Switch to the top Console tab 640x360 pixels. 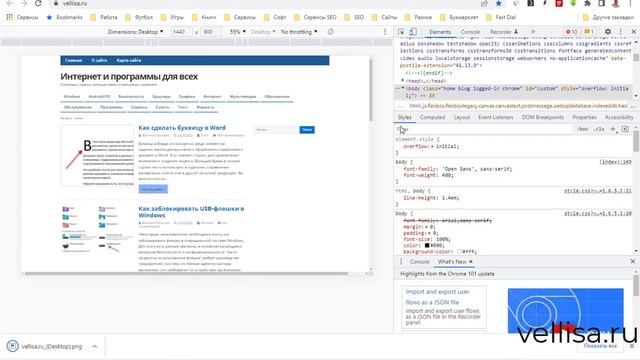(x=470, y=32)
